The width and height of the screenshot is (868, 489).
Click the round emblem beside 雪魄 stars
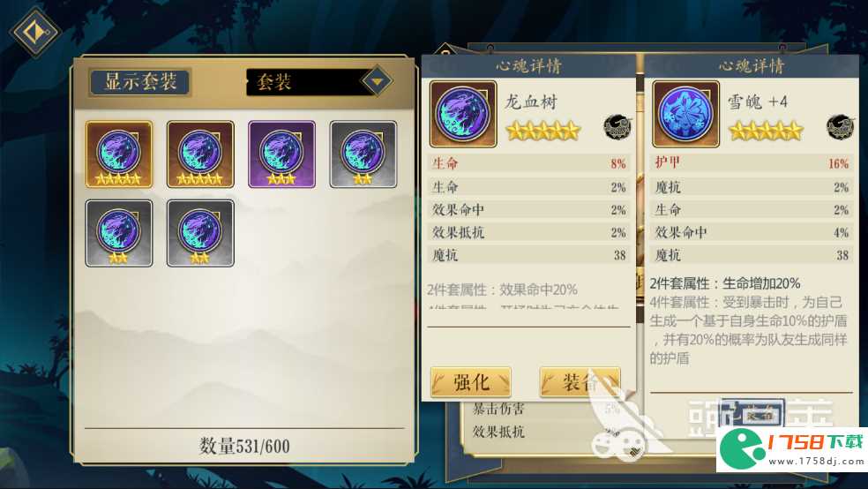click(x=841, y=127)
